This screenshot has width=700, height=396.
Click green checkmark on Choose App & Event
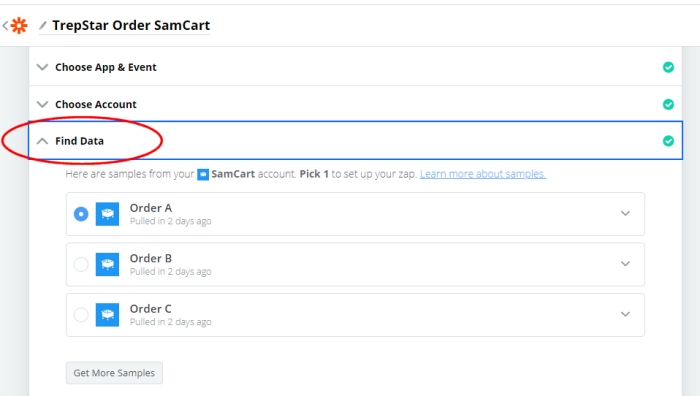pyautogui.click(x=668, y=67)
